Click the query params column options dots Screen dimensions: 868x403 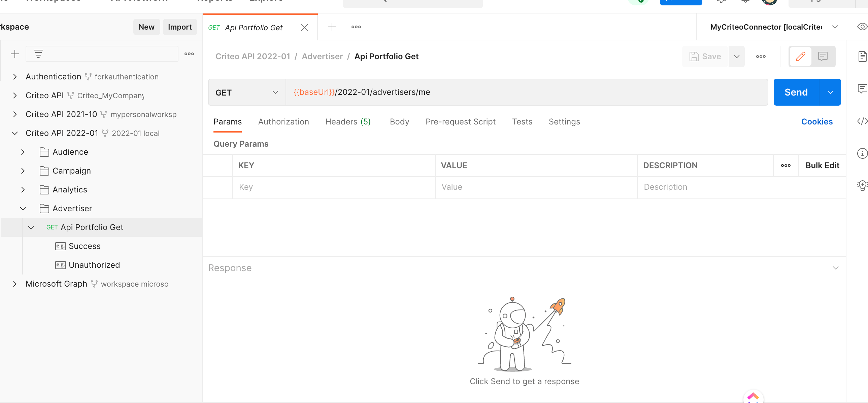[x=786, y=165]
